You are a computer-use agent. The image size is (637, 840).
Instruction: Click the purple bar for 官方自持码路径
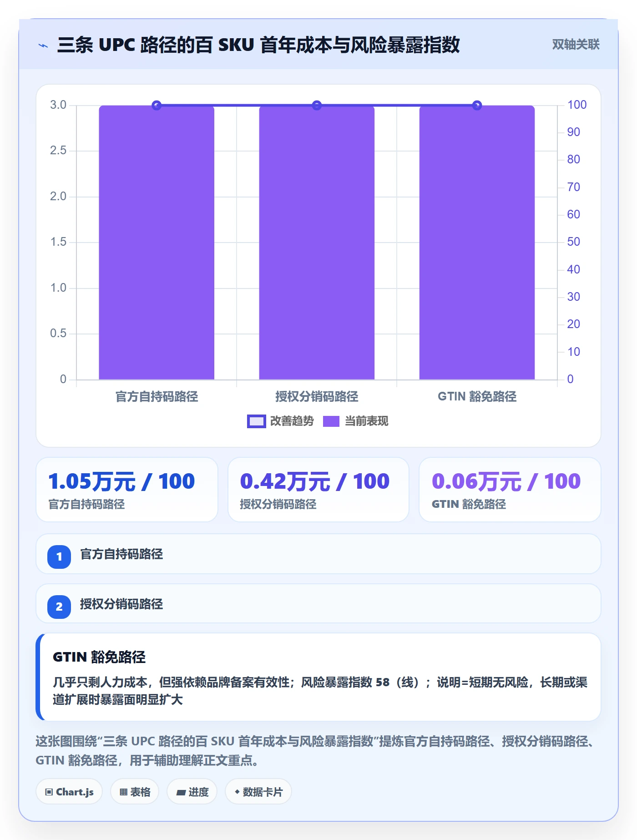(157, 243)
